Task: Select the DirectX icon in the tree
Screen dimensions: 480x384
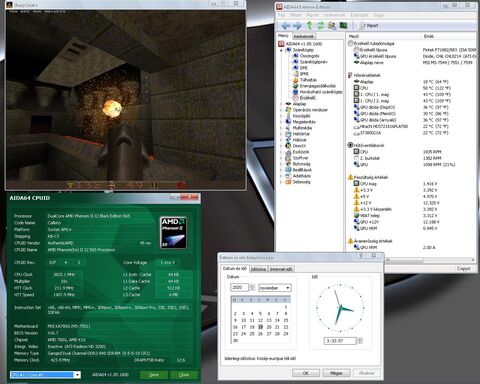Action: (x=288, y=146)
